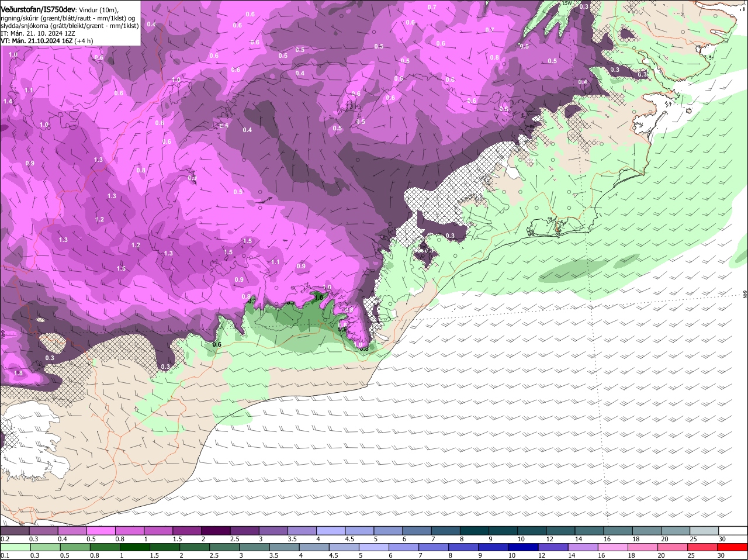The image size is (748, 560).
Task: Click the top-row legend swatch between 4 and 4.5
Action: pyautogui.click(x=332, y=531)
